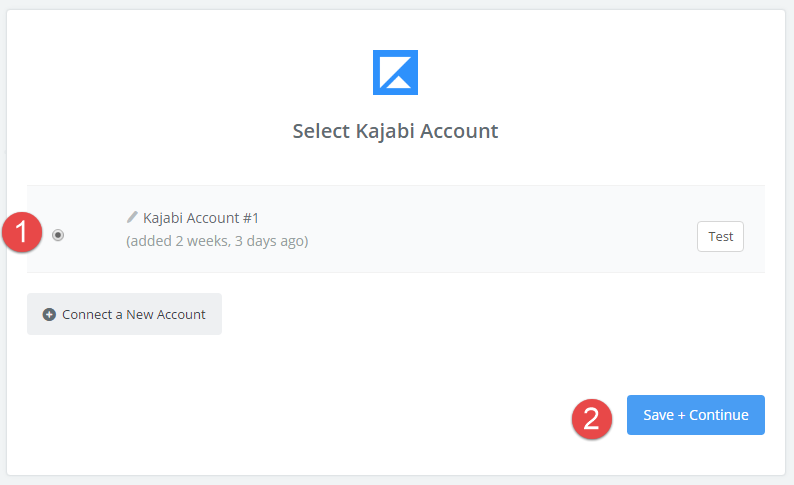Click the red number 2 marker
Image resolution: width=794 pixels, height=485 pixels.
pyautogui.click(x=592, y=419)
